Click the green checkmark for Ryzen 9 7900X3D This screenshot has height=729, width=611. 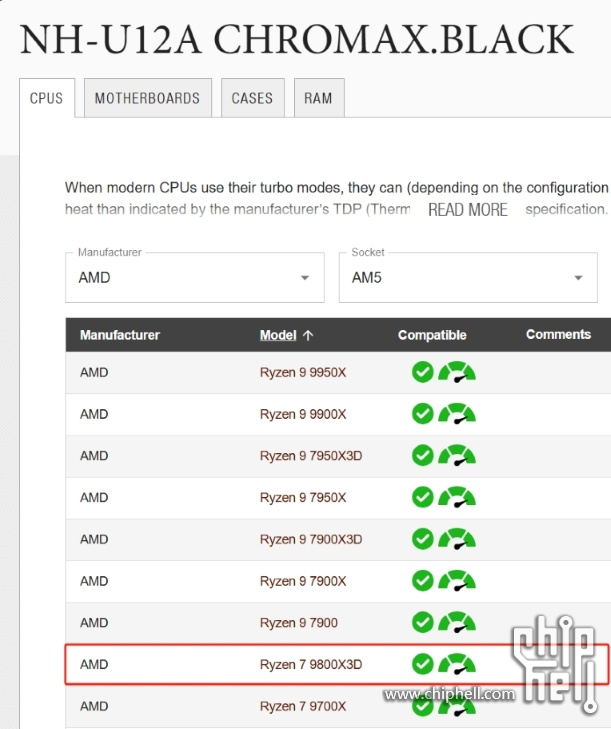click(x=423, y=539)
